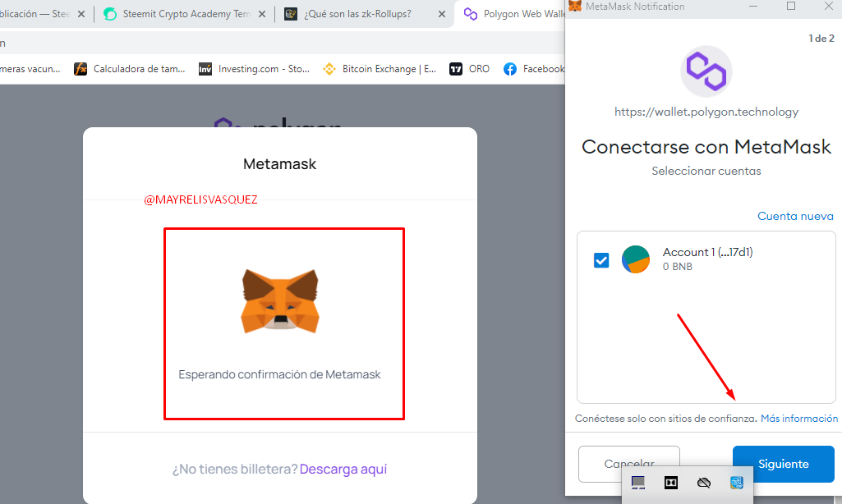Click the cloud sync-off tray icon
The image size is (842, 504).
703,483
